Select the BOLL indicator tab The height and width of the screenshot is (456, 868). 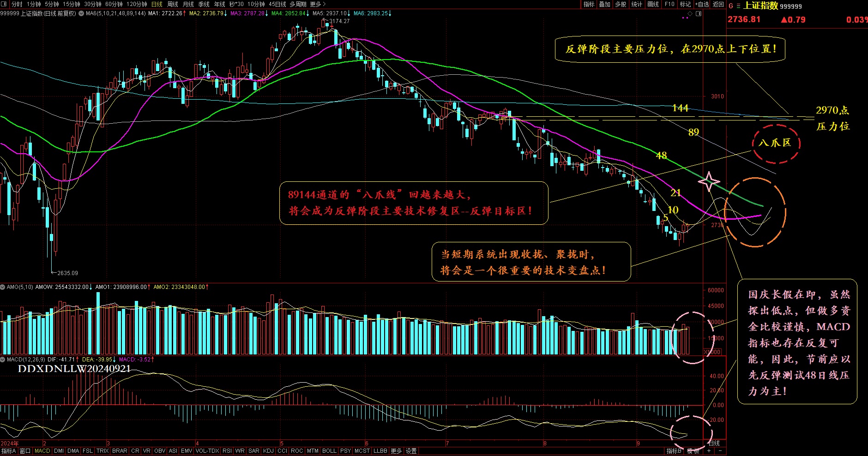(x=329, y=451)
